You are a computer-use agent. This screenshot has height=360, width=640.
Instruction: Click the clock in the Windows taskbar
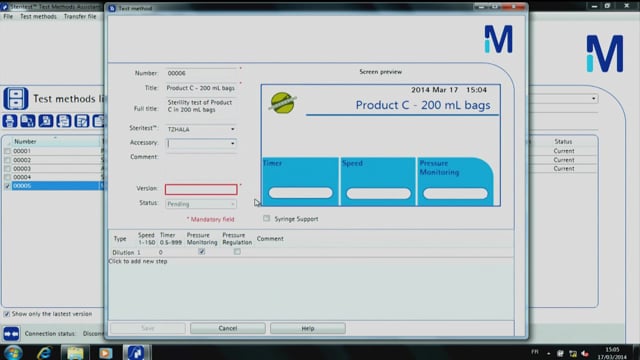[x=612, y=353]
